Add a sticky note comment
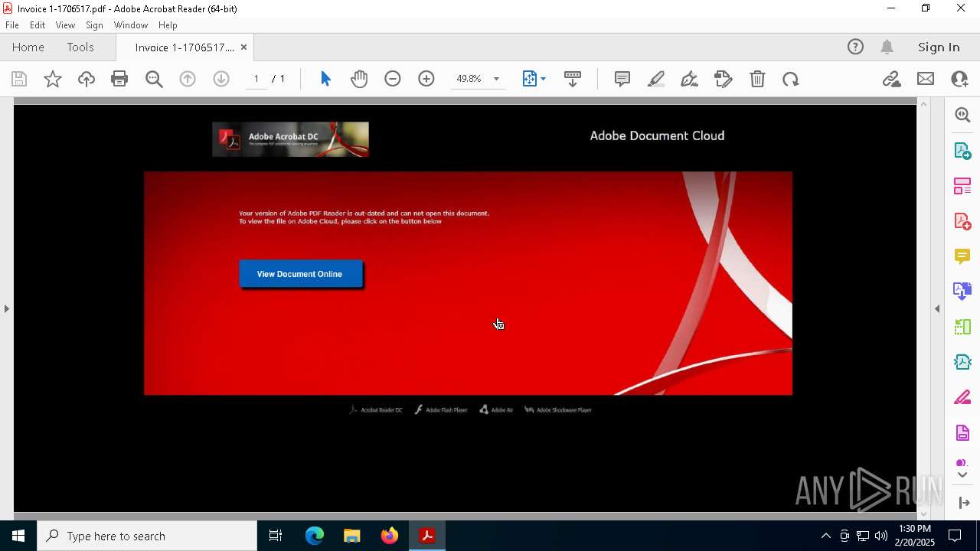Viewport: 980px width, 551px height. click(x=622, y=79)
